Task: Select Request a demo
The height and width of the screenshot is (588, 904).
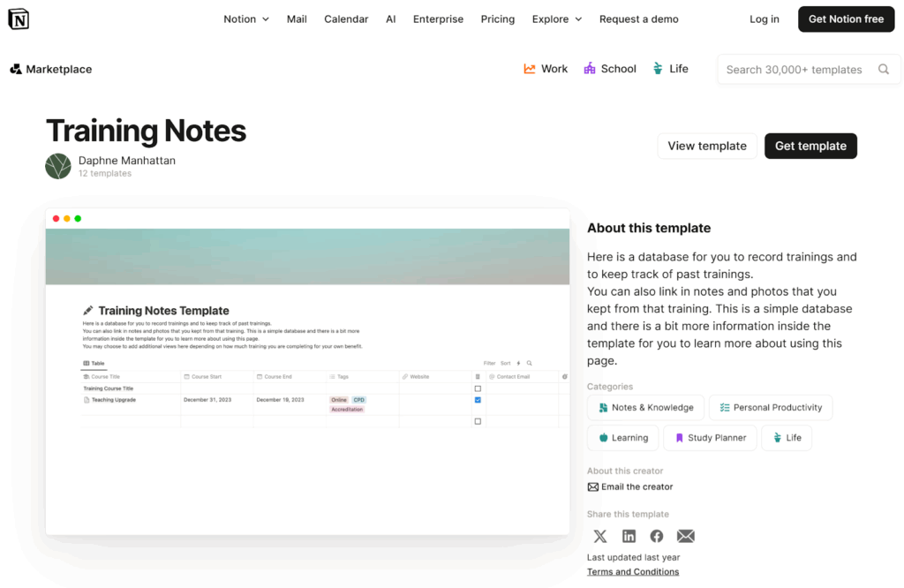Action: pyautogui.click(x=639, y=19)
